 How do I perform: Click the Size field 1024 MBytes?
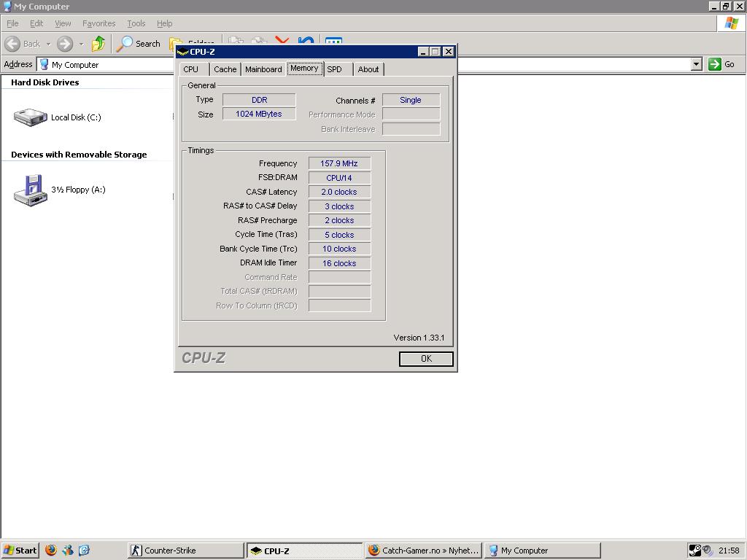pos(259,114)
